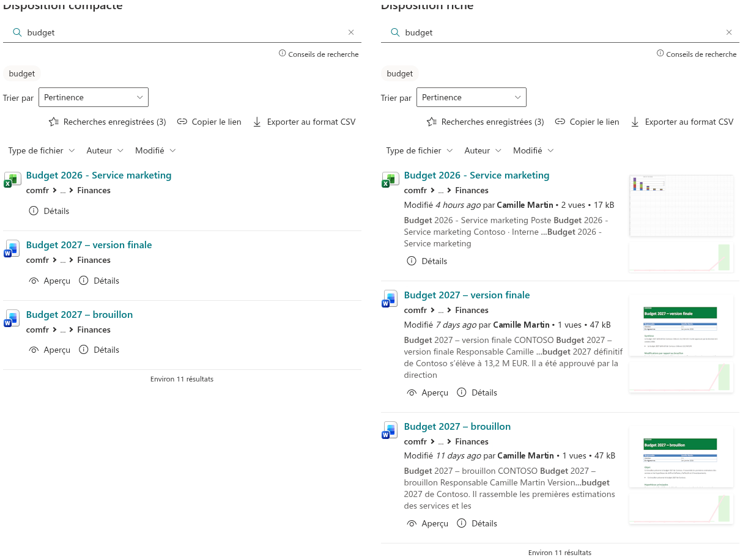Viewport: 740px width, 560px height.
Task: Click the Excel file icon for Budget 2026 in the compact layout
Action: pos(12,179)
